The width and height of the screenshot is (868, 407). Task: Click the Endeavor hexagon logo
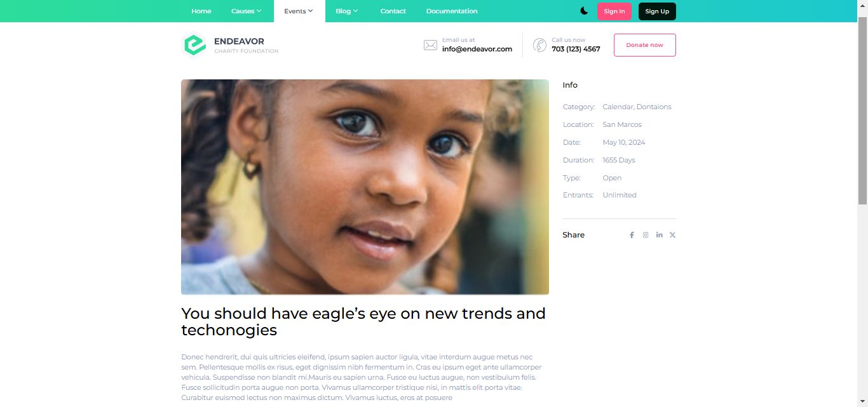click(x=194, y=45)
